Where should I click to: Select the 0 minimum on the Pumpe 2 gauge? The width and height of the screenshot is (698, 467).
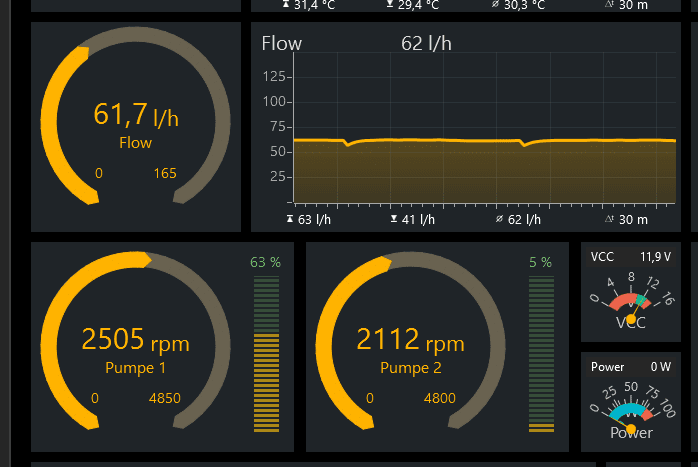coord(370,398)
